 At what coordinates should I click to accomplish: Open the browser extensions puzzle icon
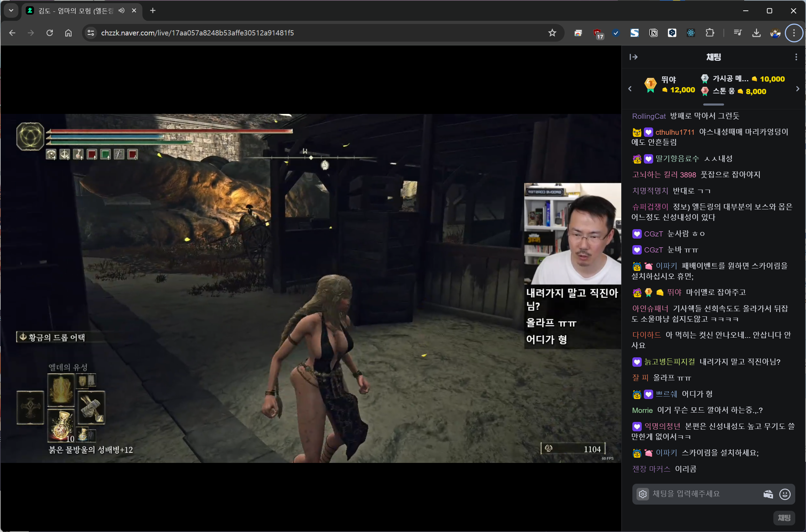click(x=710, y=33)
